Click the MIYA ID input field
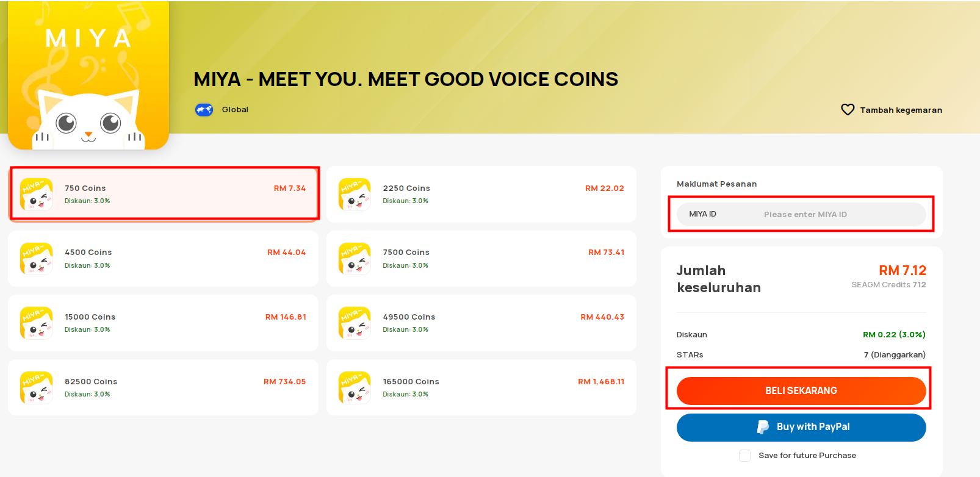980x477 pixels. coord(801,214)
